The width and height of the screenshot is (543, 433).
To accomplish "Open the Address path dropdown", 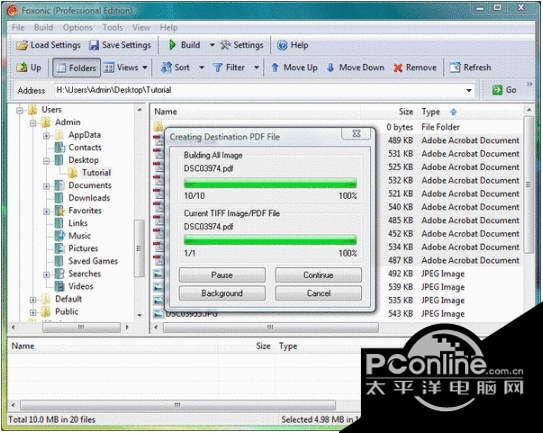I will point(469,90).
